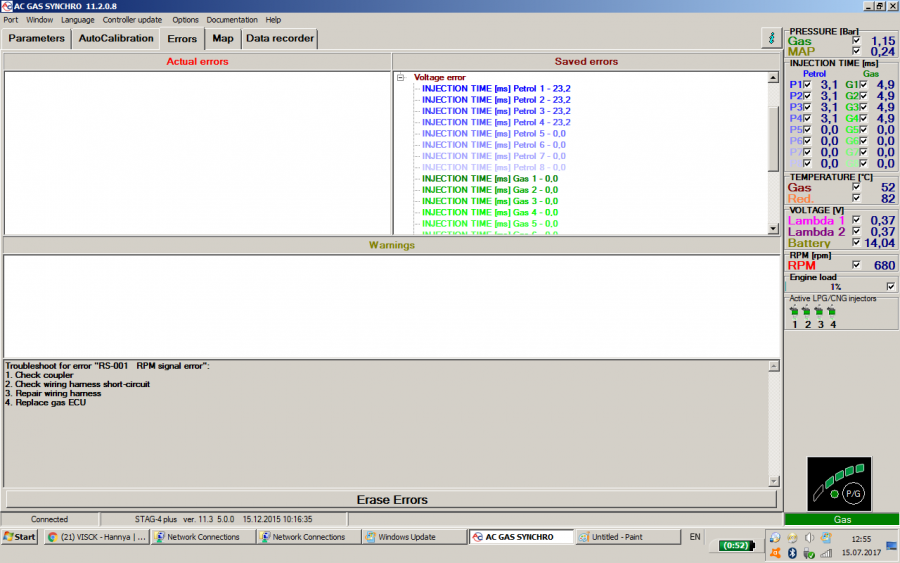Screen dimensions: 900x563
Task: Click the green battery timer indicator
Action: (735, 545)
